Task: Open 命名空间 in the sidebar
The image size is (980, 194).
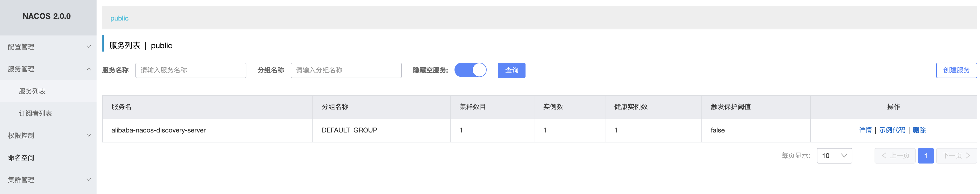Action: [x=21, y=157]
